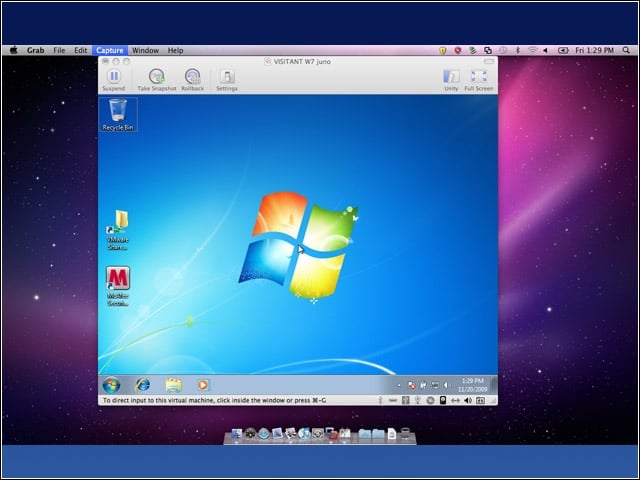This screenshot has width=640, height=480.
Task: Click the Windows taskbar clock
Action: 473,385
